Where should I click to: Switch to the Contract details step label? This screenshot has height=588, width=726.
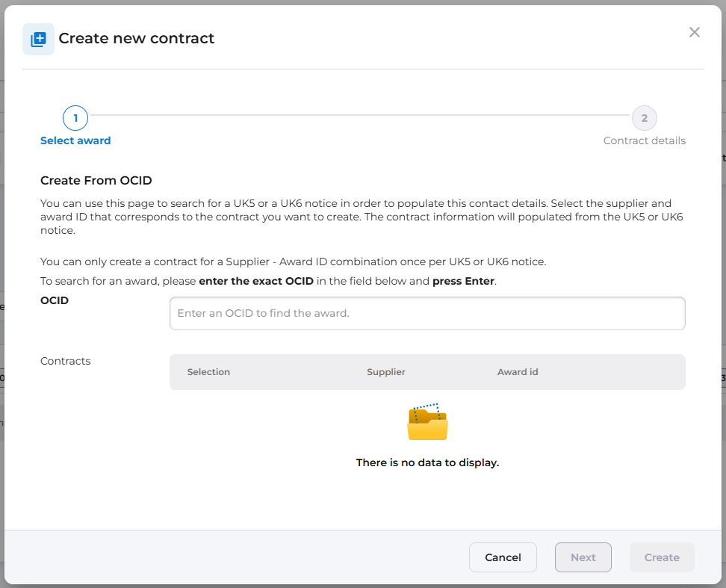click(x=644, y=140)
